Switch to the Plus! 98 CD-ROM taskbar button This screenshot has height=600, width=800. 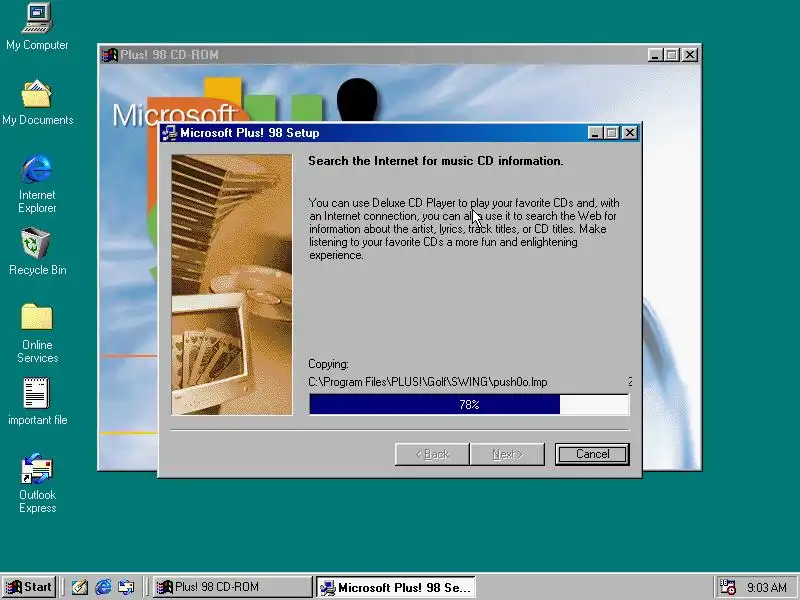click(x=233, y=587)
